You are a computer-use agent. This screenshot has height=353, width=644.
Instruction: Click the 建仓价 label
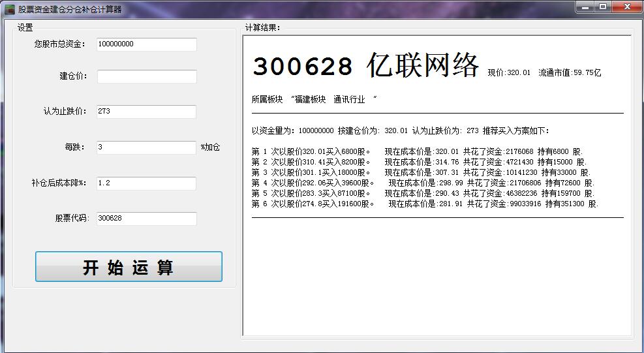[x=73, y=76]
